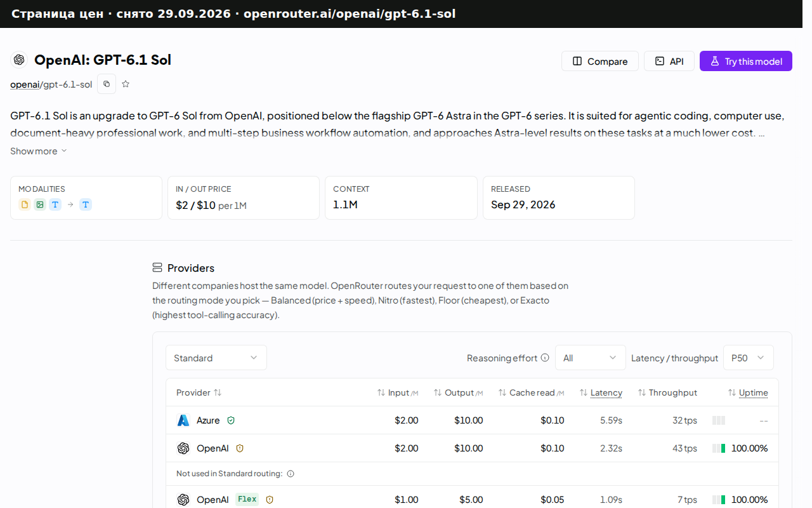Click the throughput value '7 tps'
812x508 pixels.
tap(687, 500)
